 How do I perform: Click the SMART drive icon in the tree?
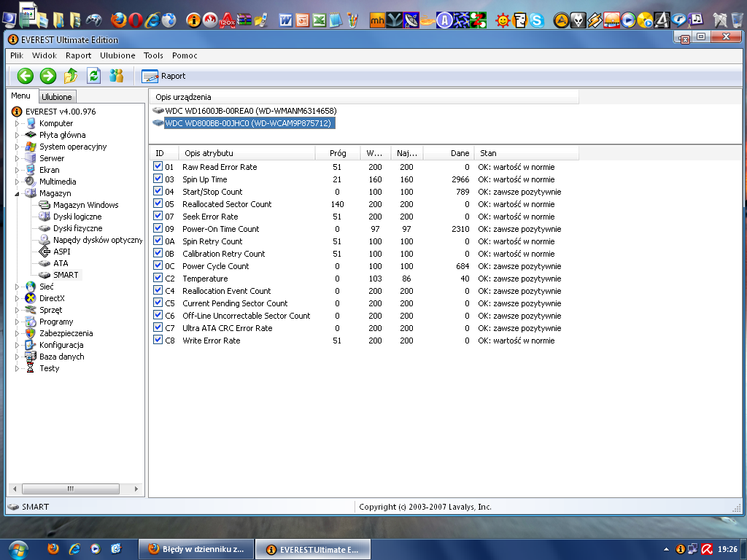[x=44, y=275]
